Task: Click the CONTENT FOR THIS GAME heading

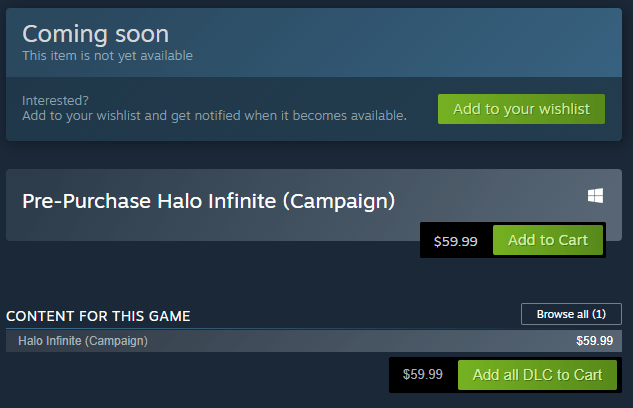Action: (98, 316)
